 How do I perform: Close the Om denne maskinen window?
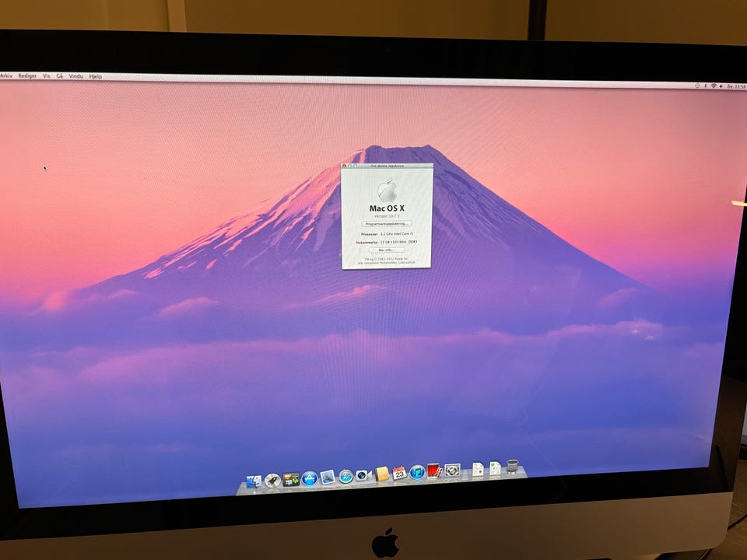[x=345, y=166]
